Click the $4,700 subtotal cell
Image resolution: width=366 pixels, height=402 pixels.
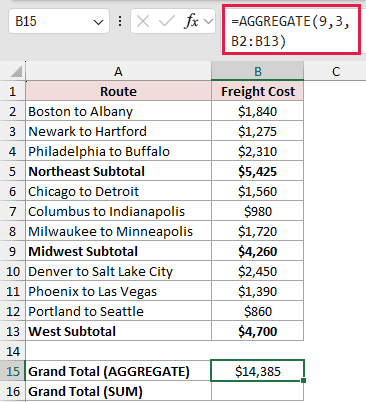(x=258, y=331)
